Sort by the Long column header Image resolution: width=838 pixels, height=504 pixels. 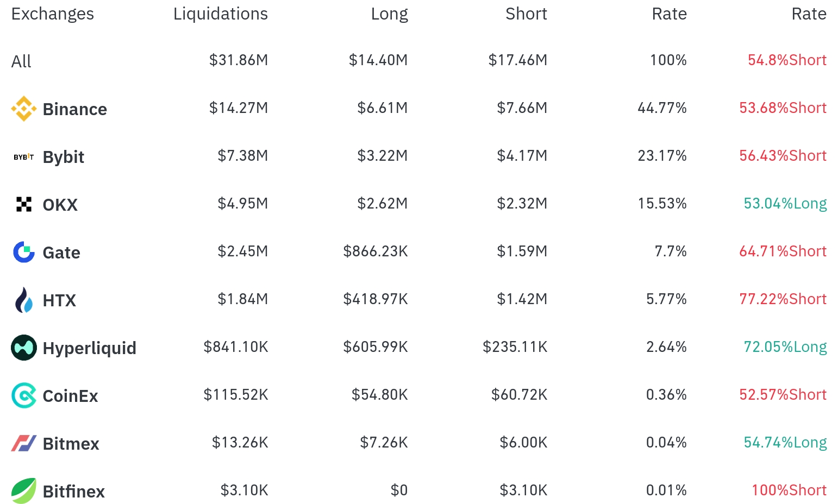[389, 14]
